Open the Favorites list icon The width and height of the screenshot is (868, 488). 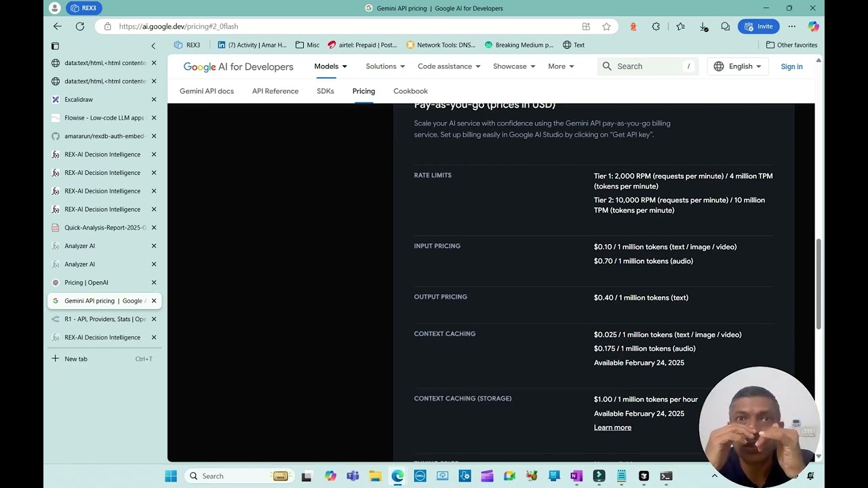680,26
